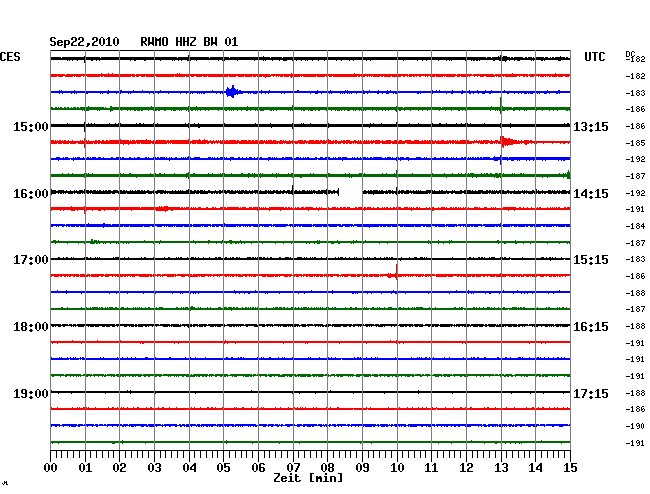
Task: Select the UTC time label '16:15'
Action: click(x=591, y=327)
